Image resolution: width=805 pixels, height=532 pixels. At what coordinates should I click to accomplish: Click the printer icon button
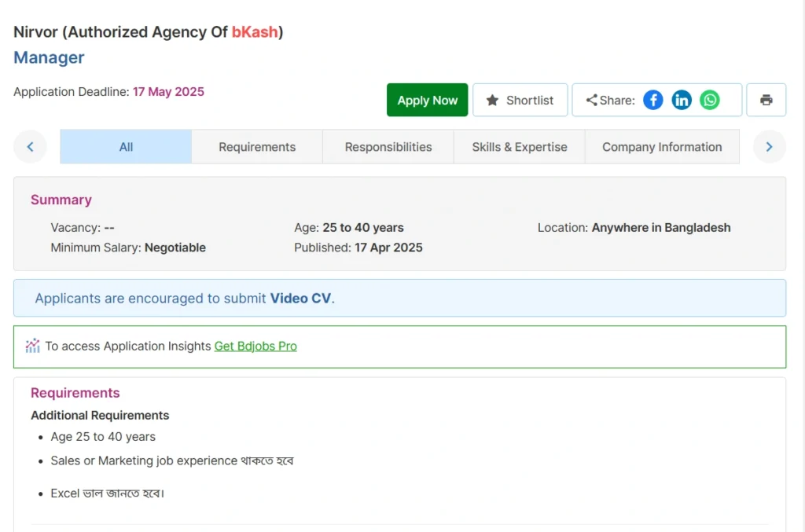click(766, 100)
